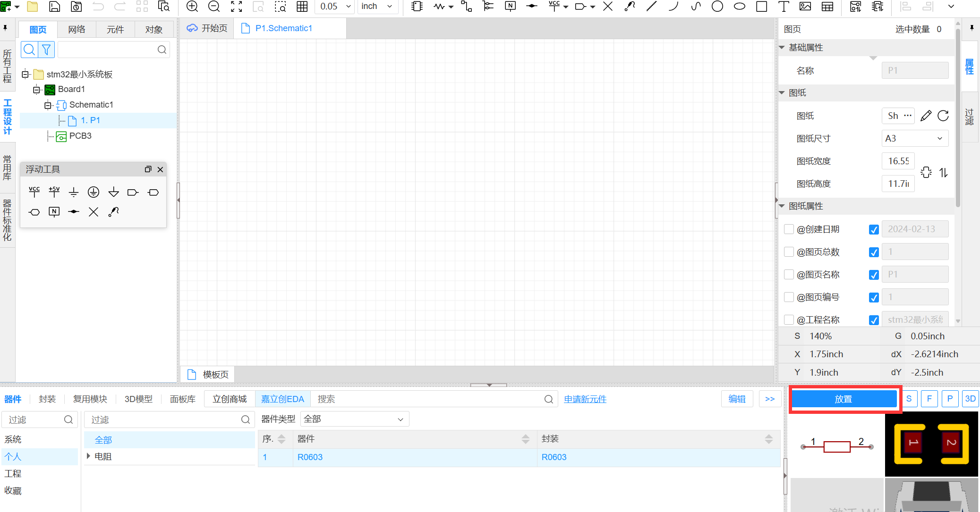This screenshot has width=980, height=512.
Task: Click the junction tool in floating toolbar
Action: [x=73, y=212]
